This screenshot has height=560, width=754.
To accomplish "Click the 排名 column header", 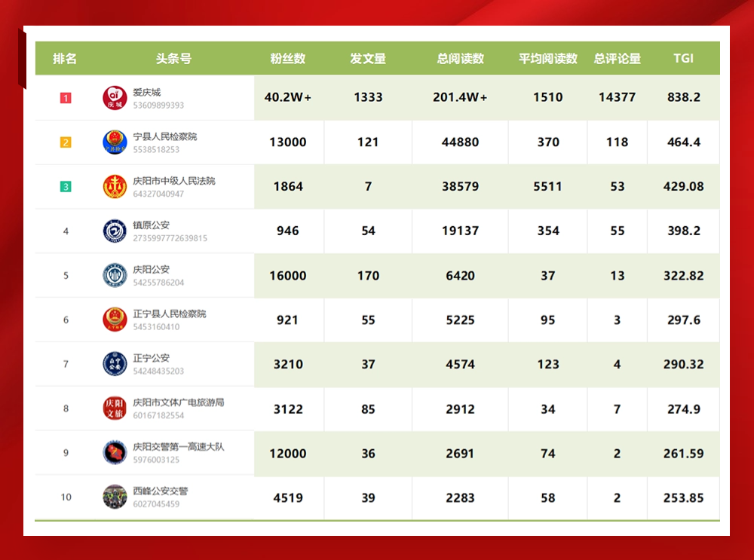I will point(65,59).
